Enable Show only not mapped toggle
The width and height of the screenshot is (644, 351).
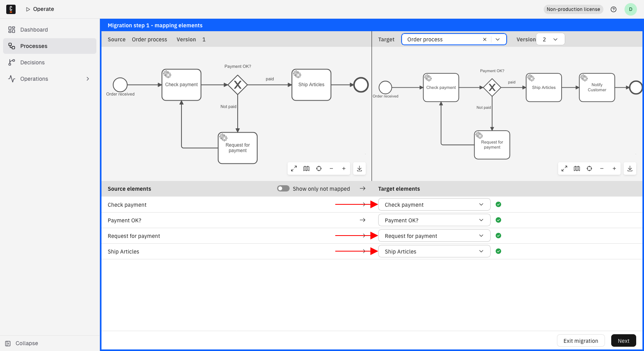point(283,188)
